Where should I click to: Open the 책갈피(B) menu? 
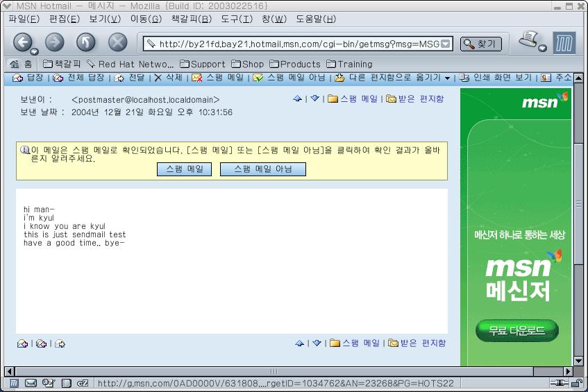pos(192,19)
